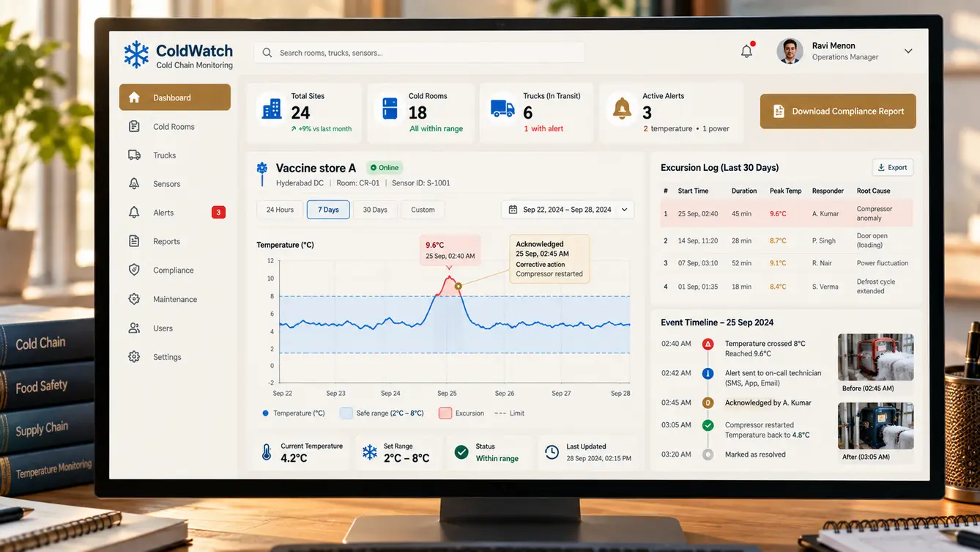This screenshot has height=552, width=980.
Task: Click the Total Sites building icon
Action: [x=272, y=109]
